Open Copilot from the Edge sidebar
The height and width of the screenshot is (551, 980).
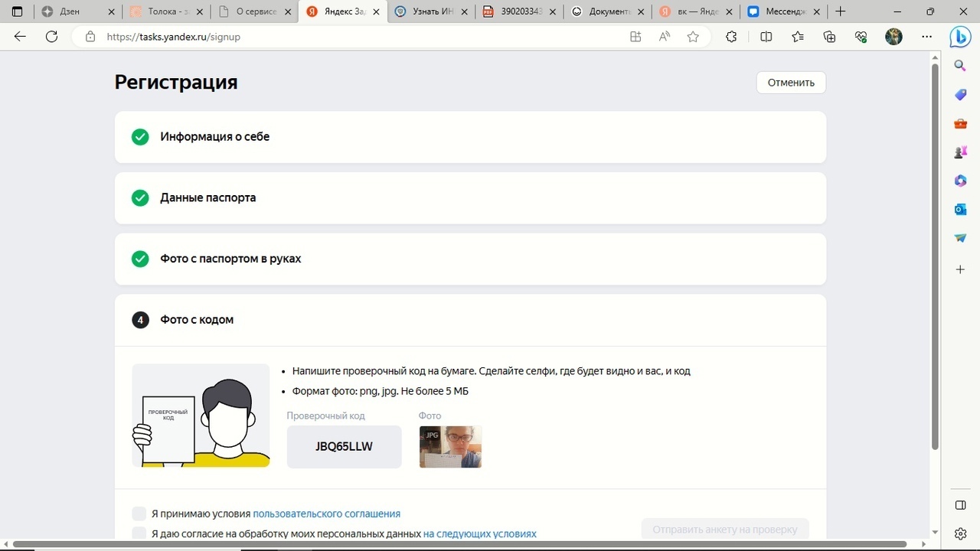click(960, 37)
